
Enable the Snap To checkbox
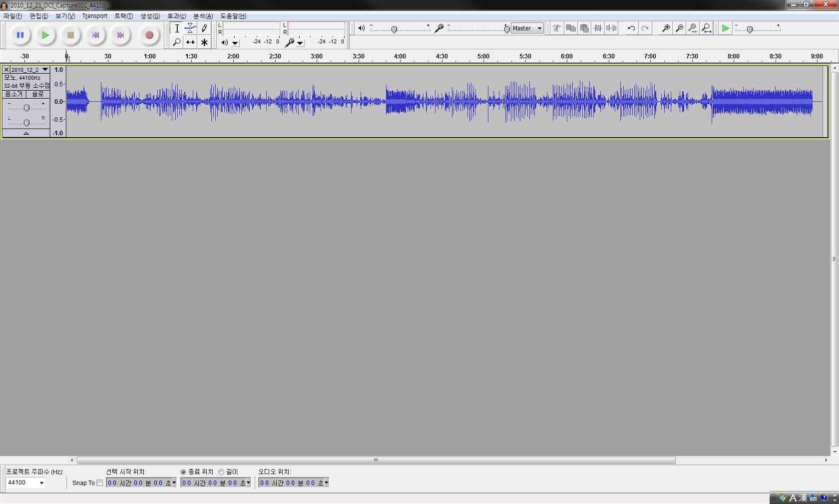100,483
